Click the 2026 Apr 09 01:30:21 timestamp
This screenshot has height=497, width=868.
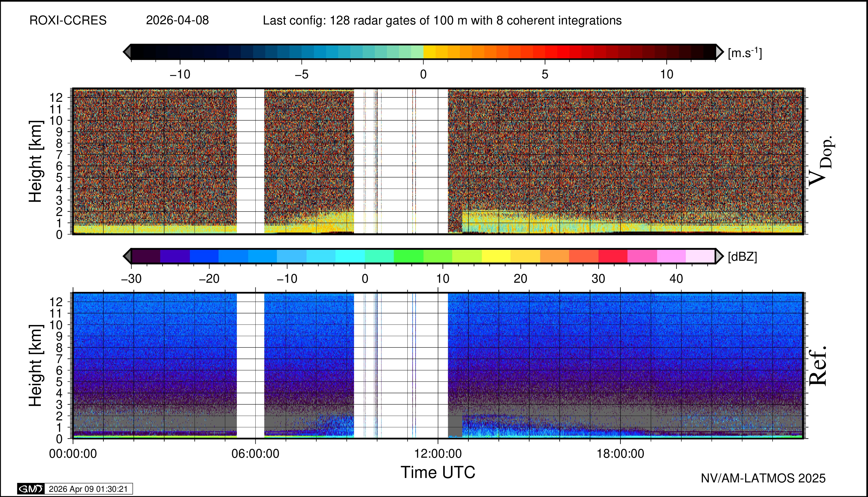tap(88, 489)
